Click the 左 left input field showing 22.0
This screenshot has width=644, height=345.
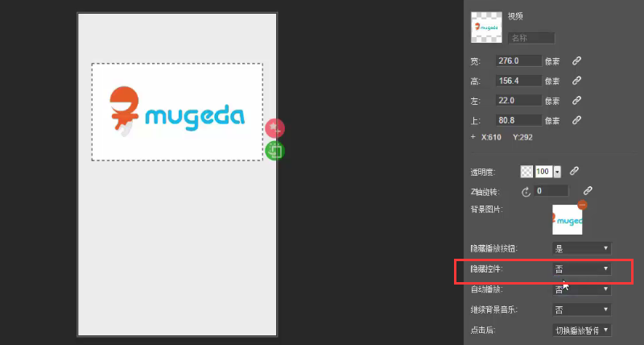click(x=518, y=100)
